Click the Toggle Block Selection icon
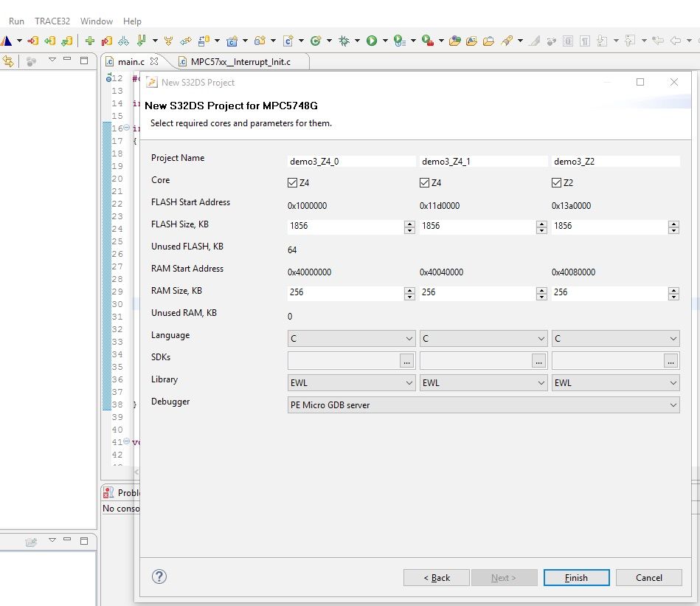Screen dimensions: 700x606 (x=568, y=41)
